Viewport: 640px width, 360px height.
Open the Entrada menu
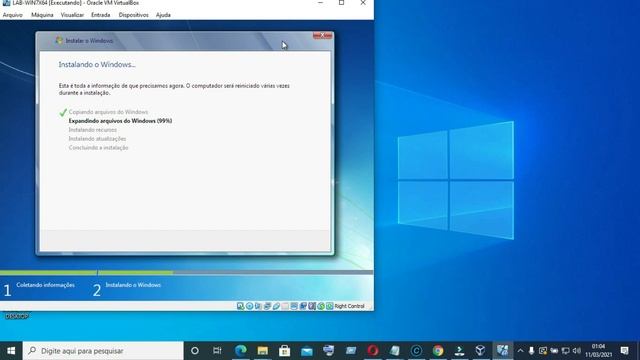coord(100,15)
